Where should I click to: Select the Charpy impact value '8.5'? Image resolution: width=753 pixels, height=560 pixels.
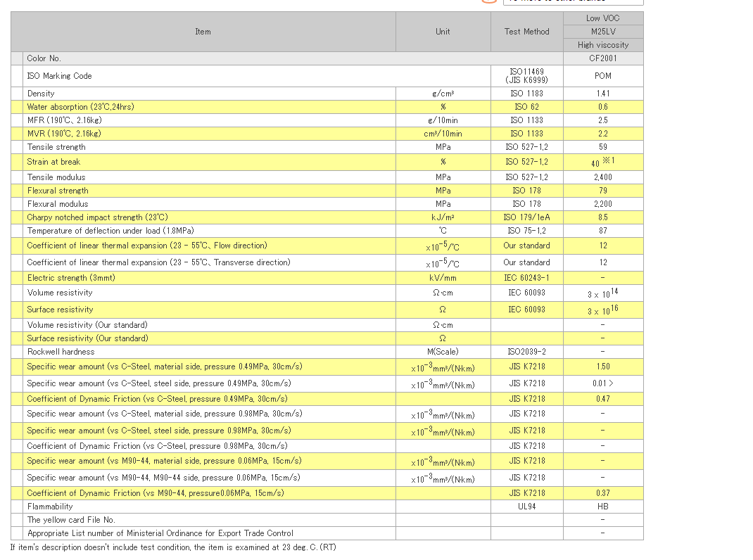[x=603, y=218]
